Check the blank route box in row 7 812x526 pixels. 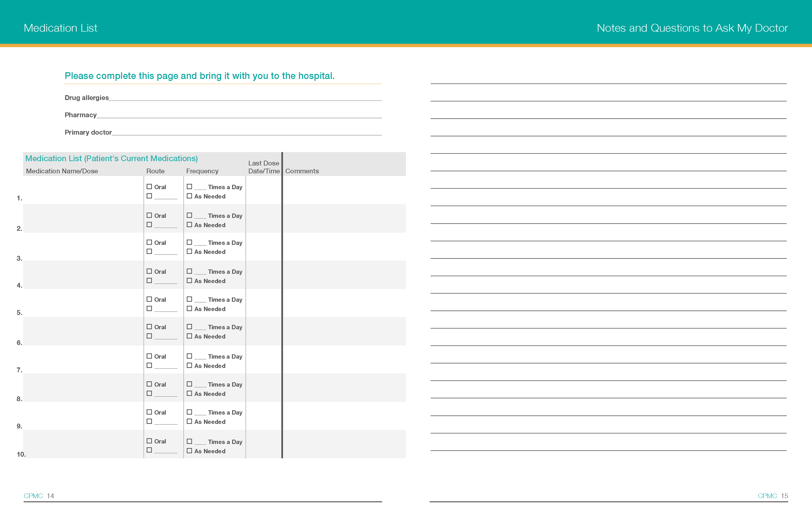coord(149,365)
